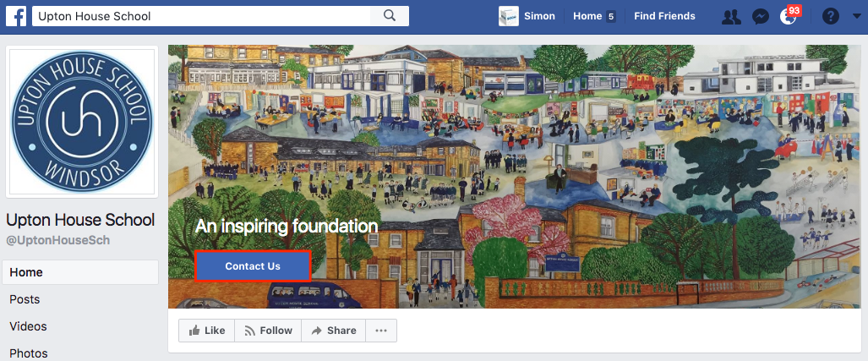Like the Upton House School page
This screenshot has height=361, width=868.
(206, 331)
